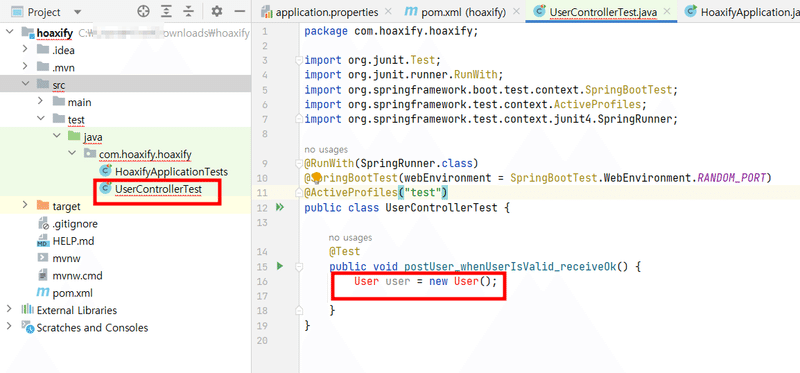Screen dimensions: 800x373
Task: Expand External Libraries node
Action: point(9,309)
